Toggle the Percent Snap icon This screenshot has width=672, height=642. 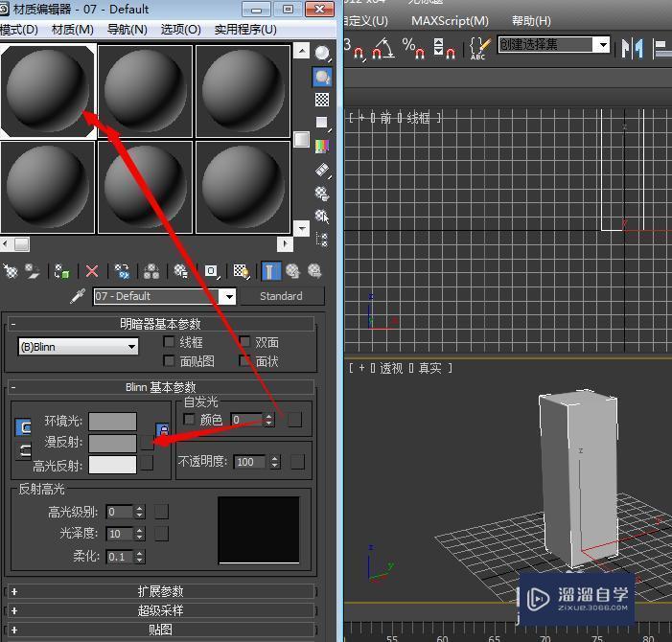tap(413, 48)
